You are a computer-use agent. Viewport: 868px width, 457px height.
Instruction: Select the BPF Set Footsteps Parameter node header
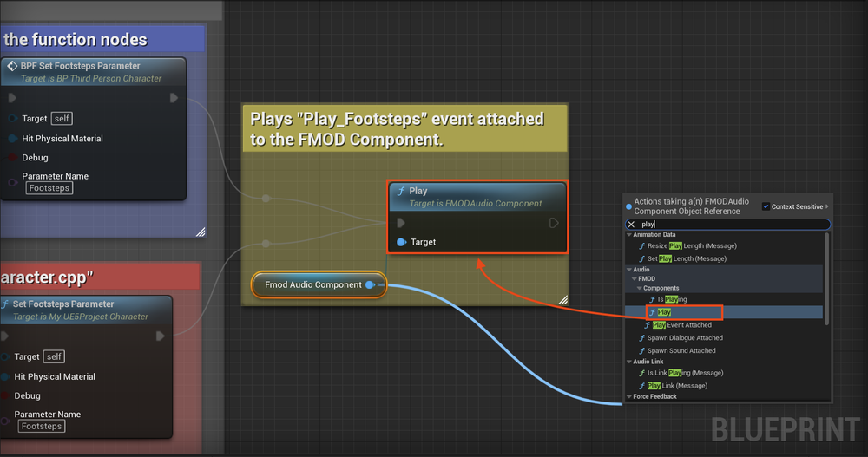point(93,72)
